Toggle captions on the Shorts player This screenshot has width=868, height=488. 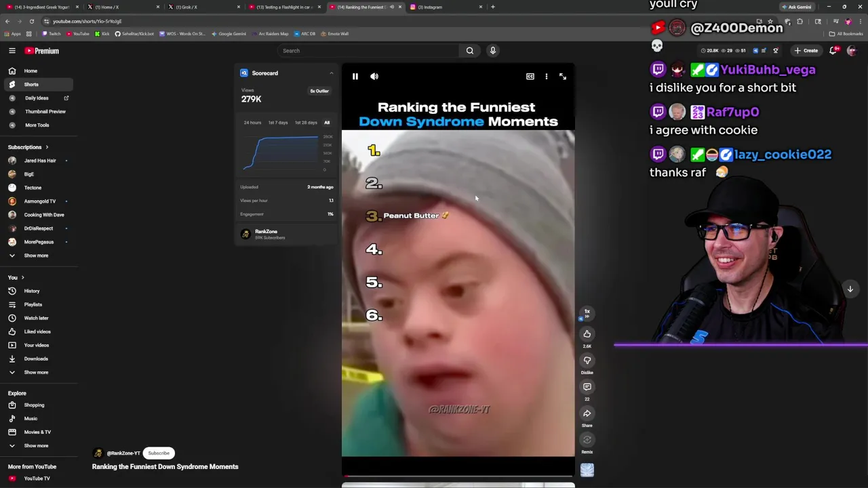point(530,77)
